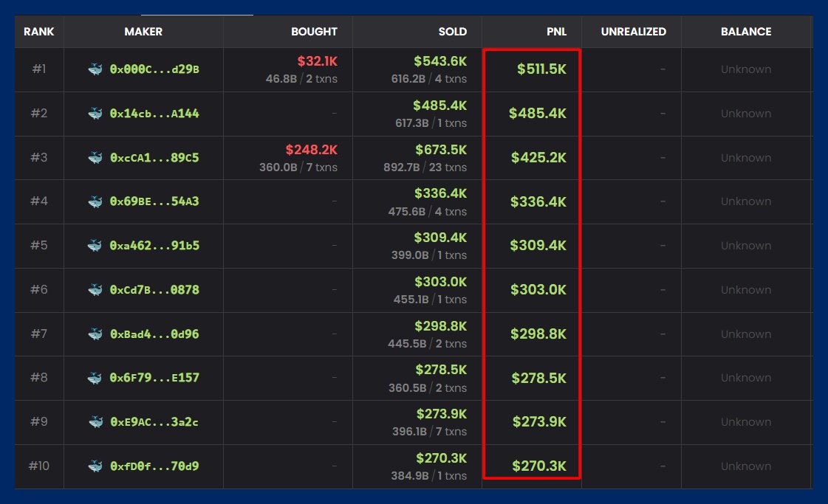This screenshot has height=504, width=828.
Task: Open maker address 0xcCA1...89C5
Action: (x=154, y=158)
